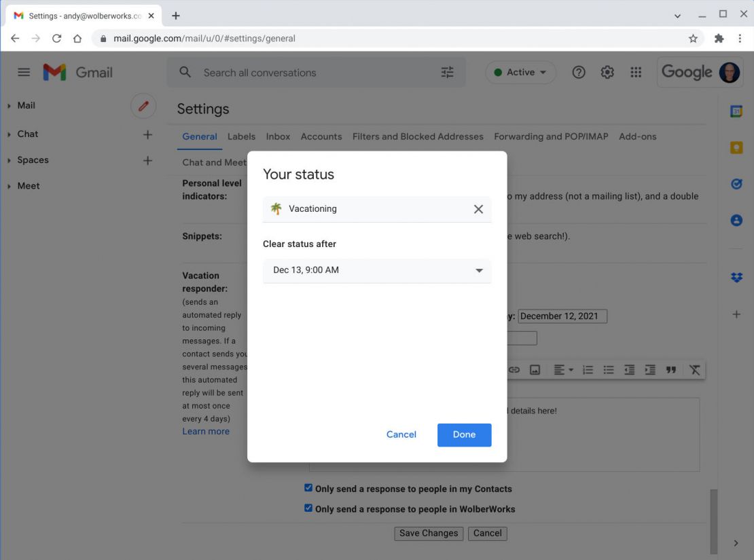This screenshot has height=560, width=754.
Task: Open the Compose pencil icon
Action: [143, 106]
